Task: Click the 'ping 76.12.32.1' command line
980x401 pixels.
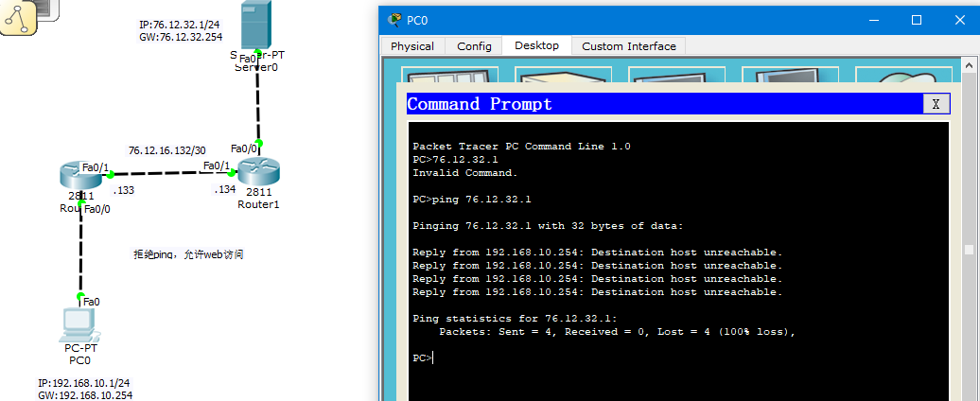Action: pyautogui.click(x=472, y=200)
